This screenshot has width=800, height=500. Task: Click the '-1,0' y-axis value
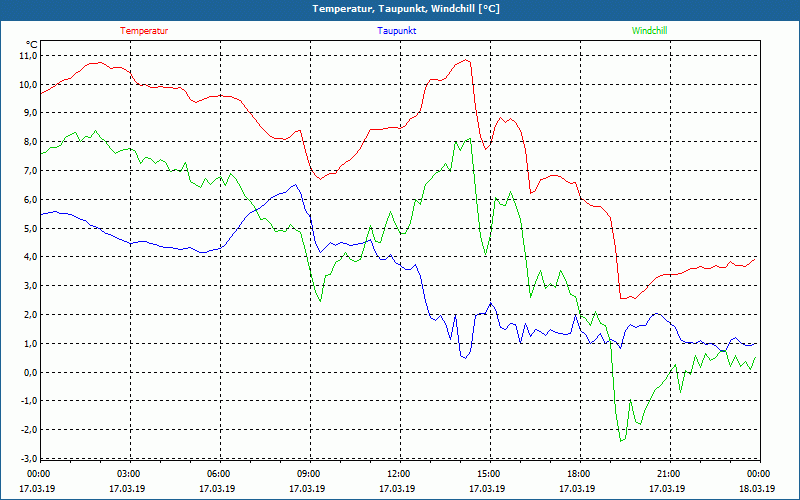[x=30, y=401]
